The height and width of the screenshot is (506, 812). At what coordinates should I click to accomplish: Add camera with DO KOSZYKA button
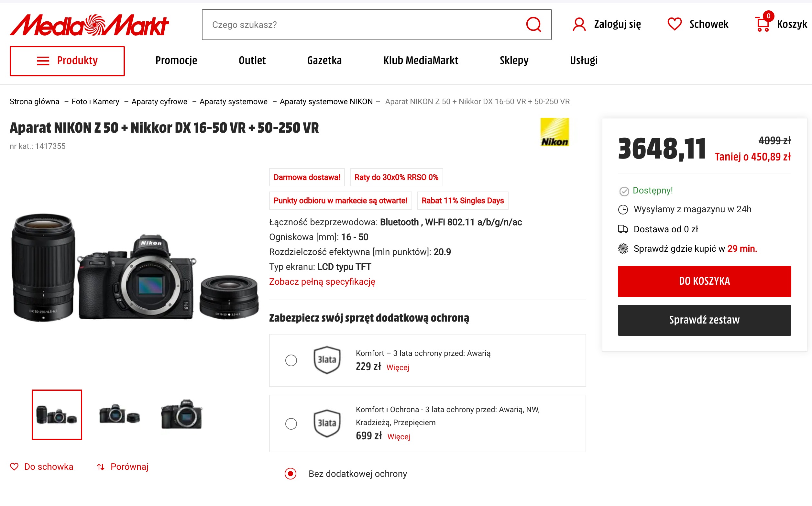tap(704, 281)
